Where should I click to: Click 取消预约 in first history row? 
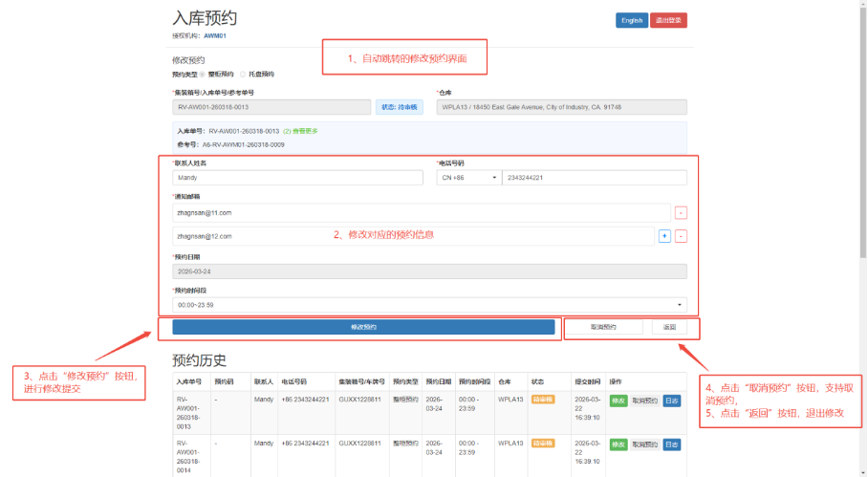(x=645, y=401)
